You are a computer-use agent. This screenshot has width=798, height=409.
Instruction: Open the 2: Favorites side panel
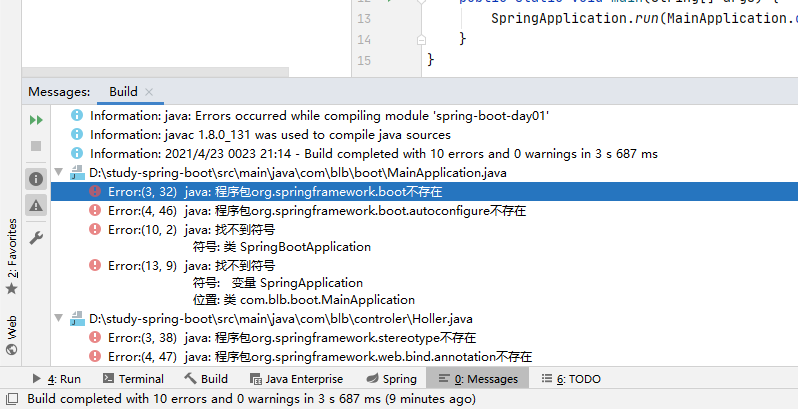[11, 256]
